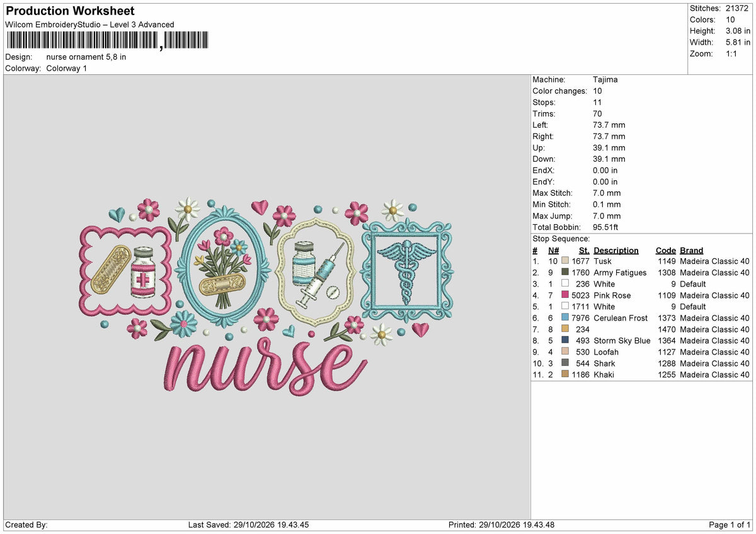Click stitch count 7976 in Cerulean Frost row

click(580, 318)
